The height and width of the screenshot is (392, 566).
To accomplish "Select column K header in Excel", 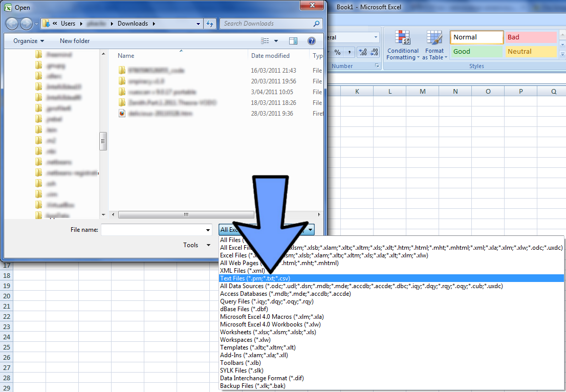I will 357,91.
